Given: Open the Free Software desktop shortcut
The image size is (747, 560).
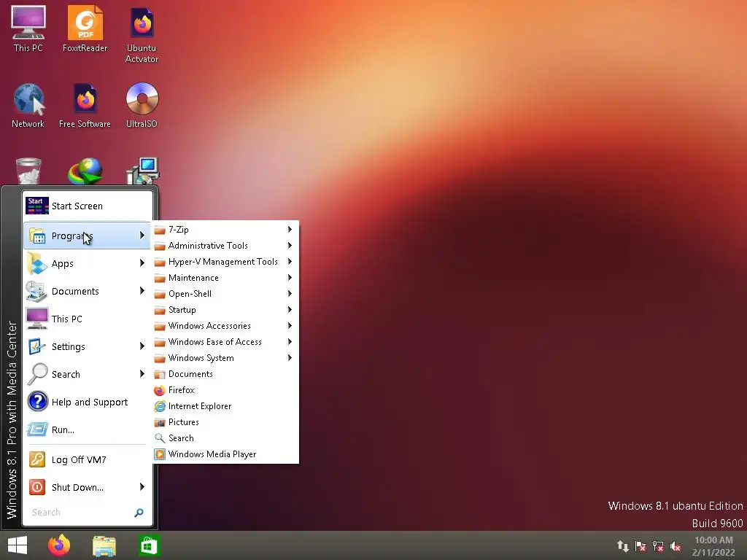Looking at the screenshot, I should 85,105.
